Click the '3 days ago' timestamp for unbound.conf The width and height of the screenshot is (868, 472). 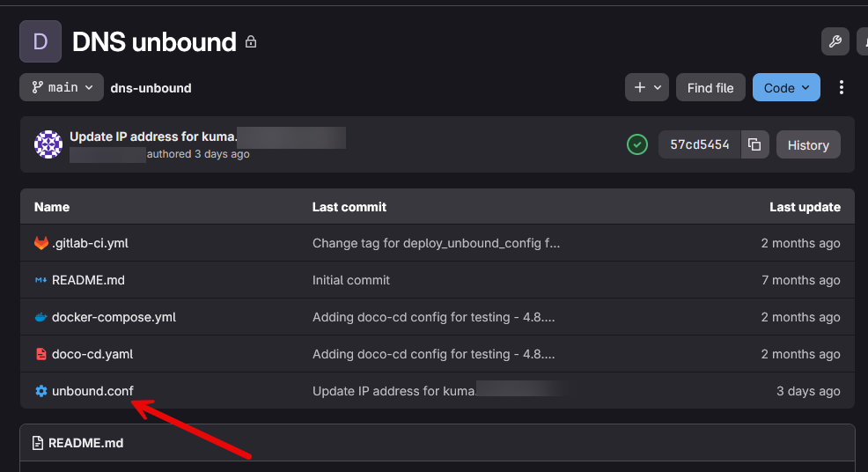pos(808,391)
